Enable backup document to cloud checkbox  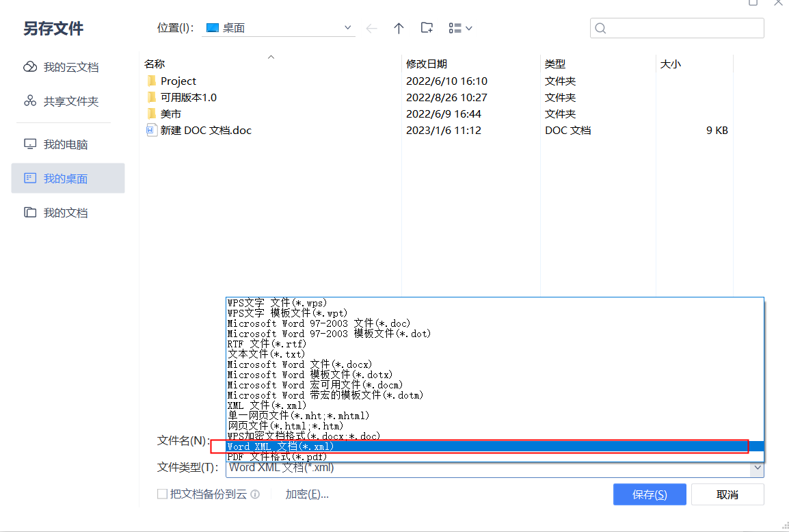point(163,494)
